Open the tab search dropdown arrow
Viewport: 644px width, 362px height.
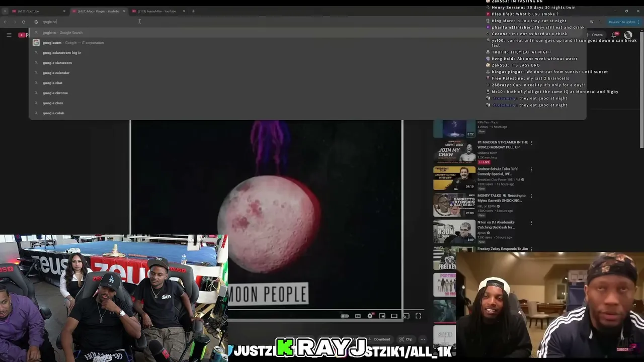click(x=5, y=11)
